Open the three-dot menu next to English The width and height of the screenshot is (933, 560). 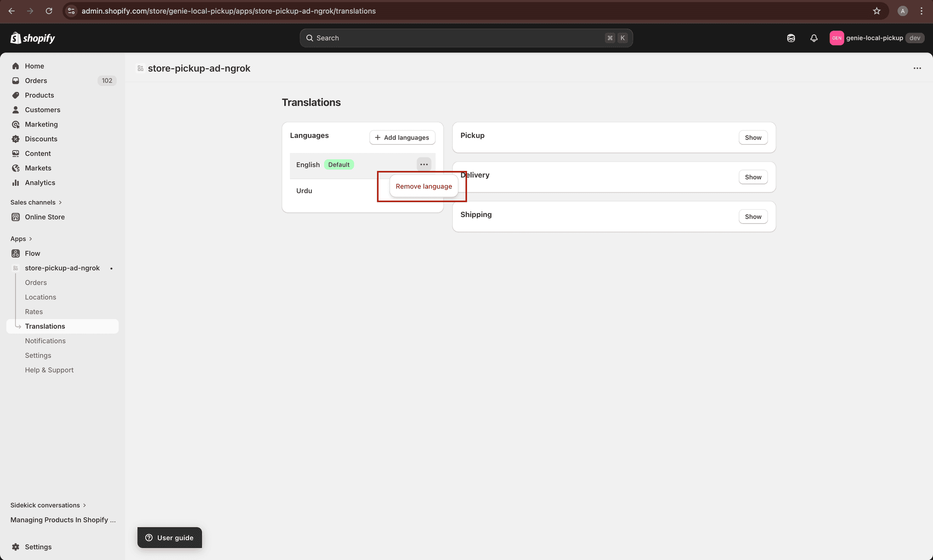coord(424,164)
